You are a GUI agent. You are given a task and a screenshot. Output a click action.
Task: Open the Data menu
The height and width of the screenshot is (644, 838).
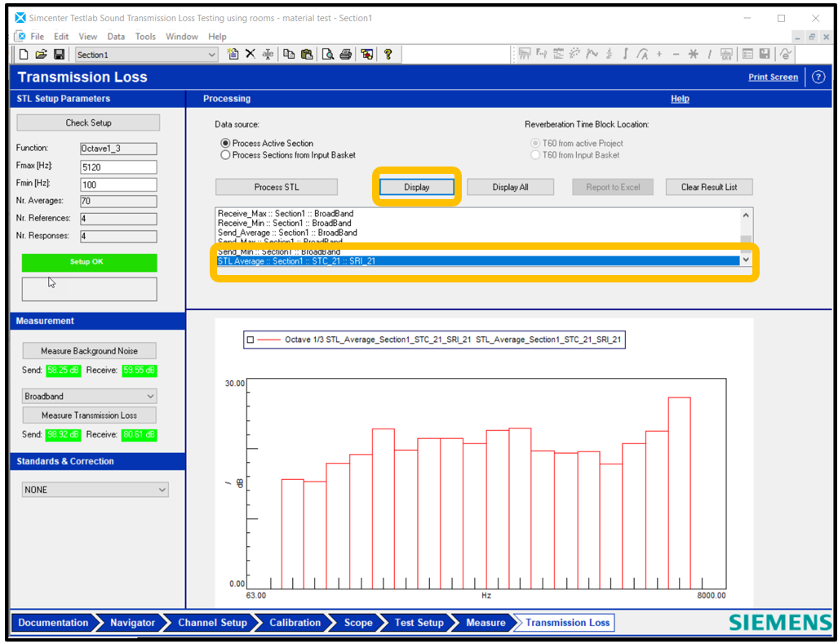[115, 37]
